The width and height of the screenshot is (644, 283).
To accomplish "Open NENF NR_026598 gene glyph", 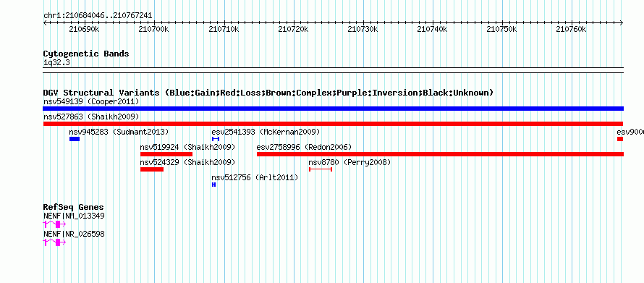I will (x=54, y=242).
